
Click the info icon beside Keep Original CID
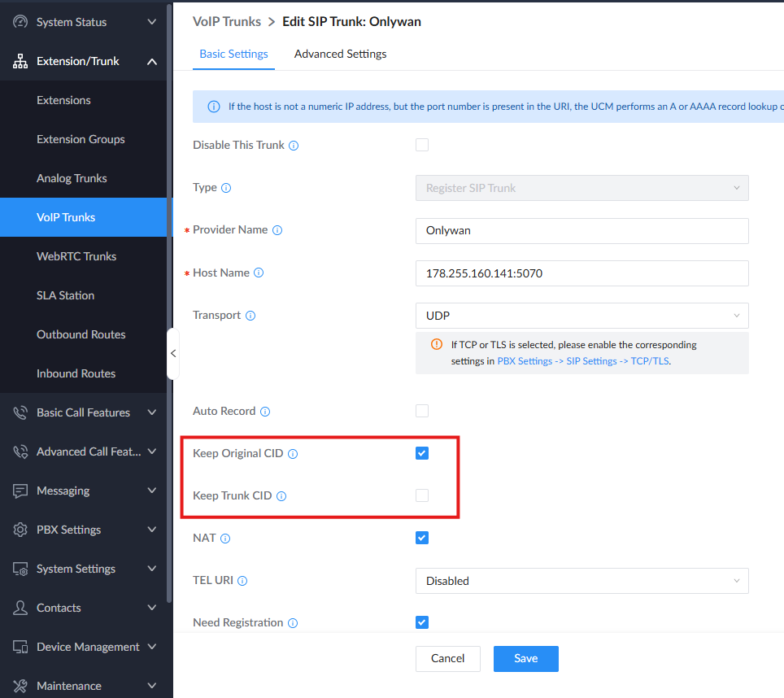293,454
